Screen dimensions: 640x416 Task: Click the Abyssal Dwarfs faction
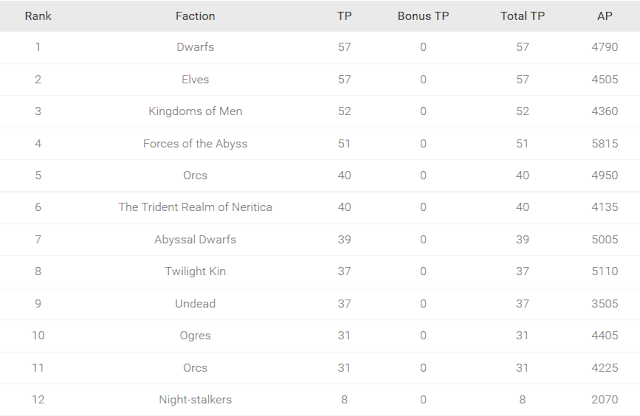(195, 239)
